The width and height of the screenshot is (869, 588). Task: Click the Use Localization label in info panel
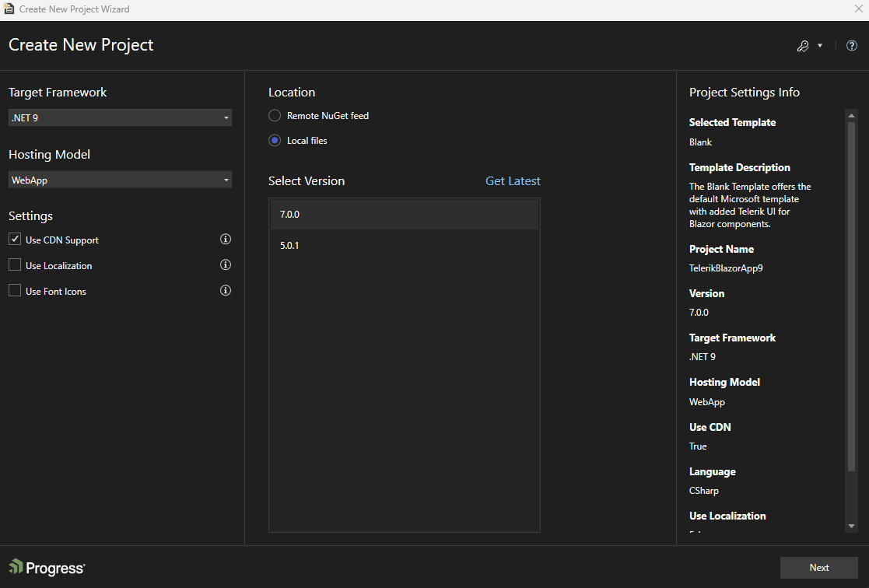727,516
